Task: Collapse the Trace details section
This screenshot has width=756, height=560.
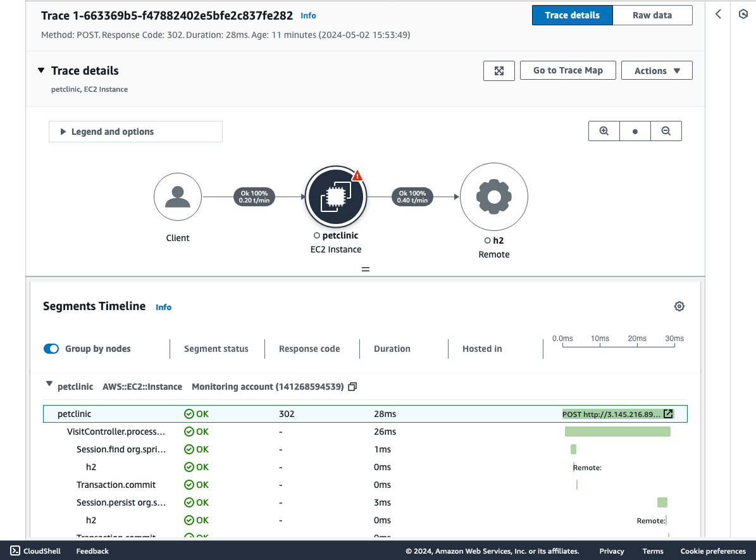Action: pyautogui.click(x=42, y=70)
